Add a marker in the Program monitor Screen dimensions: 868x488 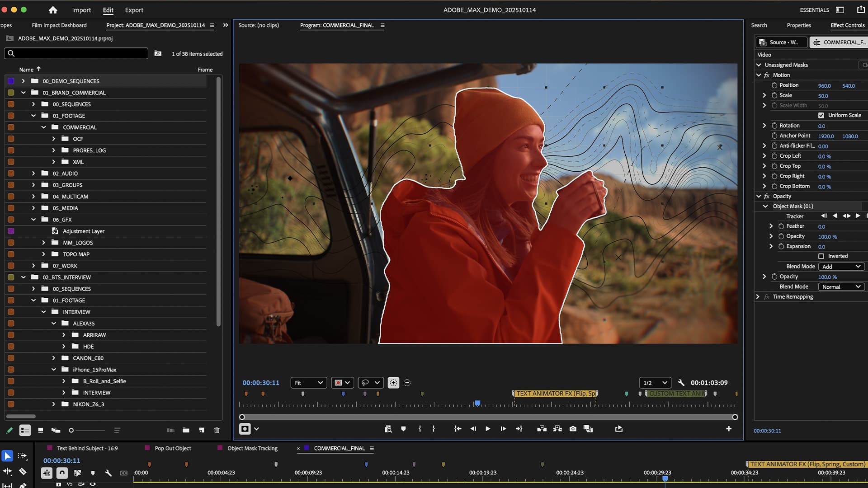pos(404,429)
